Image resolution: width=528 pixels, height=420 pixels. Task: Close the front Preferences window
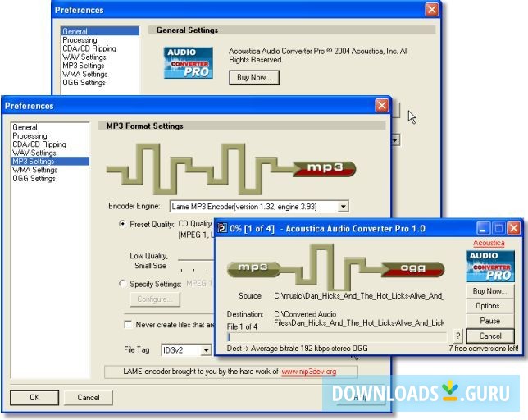[382, 106]
